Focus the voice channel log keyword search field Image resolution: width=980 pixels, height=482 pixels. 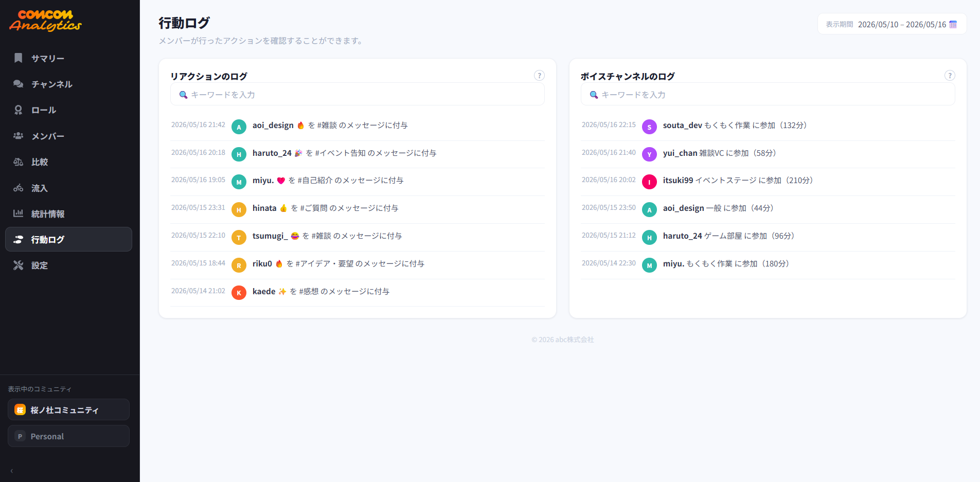pyautogui.click(x=768, y=95)
